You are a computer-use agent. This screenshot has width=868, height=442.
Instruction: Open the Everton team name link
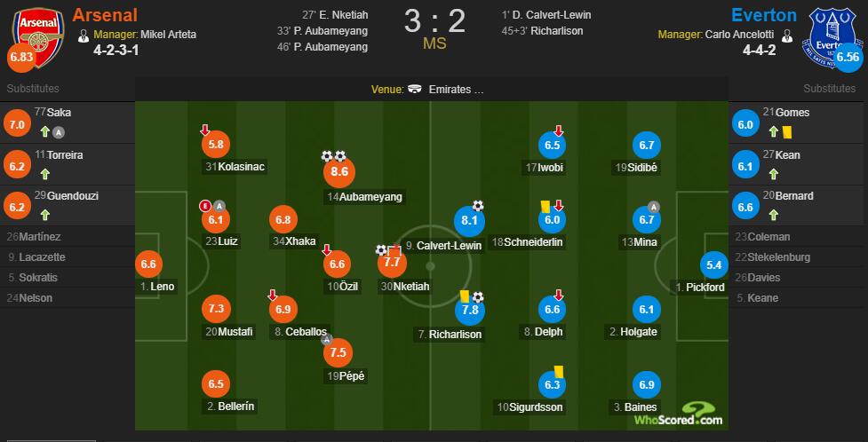764,15
